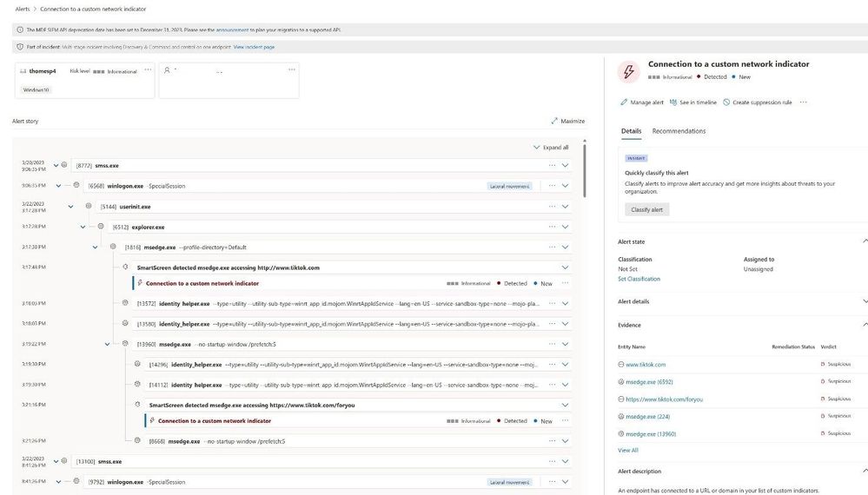Open www.tiktok.com evidence entity

coord(646,365)
